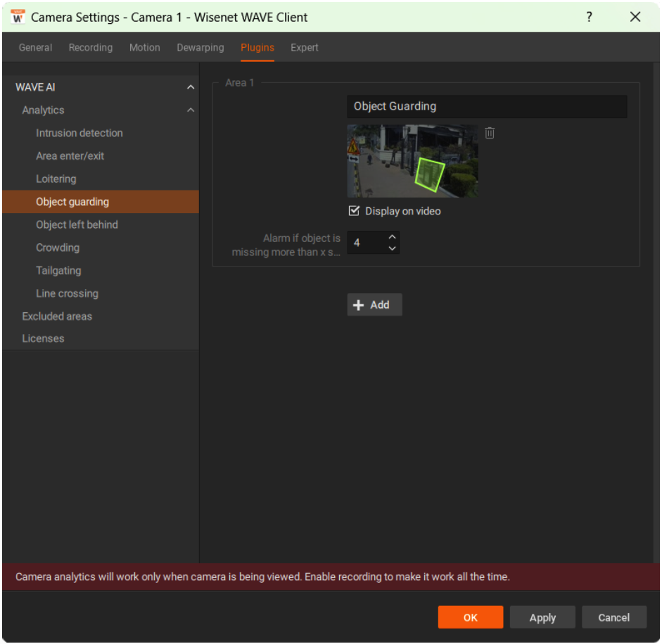Click the Analytics group label
Image resolution: width=662 pixels, height=644 pixels.
[43, 110]
